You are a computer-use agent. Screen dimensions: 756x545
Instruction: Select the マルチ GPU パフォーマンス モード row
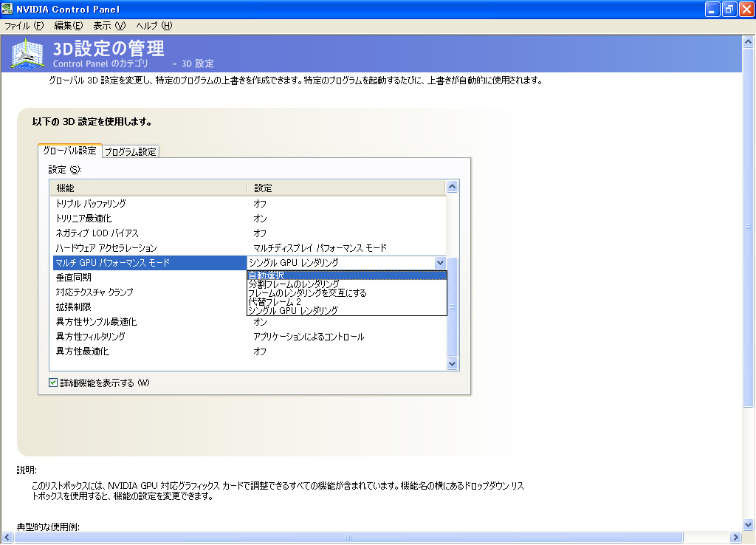149,262
